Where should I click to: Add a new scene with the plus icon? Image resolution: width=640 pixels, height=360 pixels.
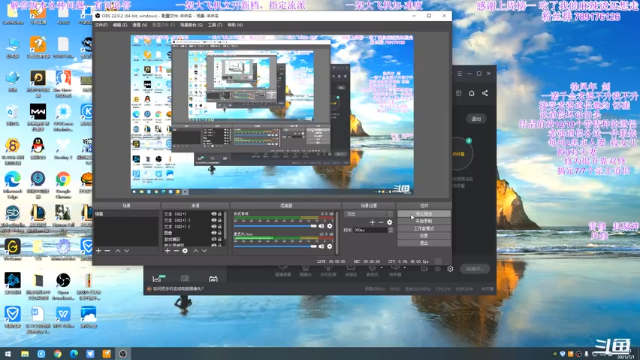(98, 251)
